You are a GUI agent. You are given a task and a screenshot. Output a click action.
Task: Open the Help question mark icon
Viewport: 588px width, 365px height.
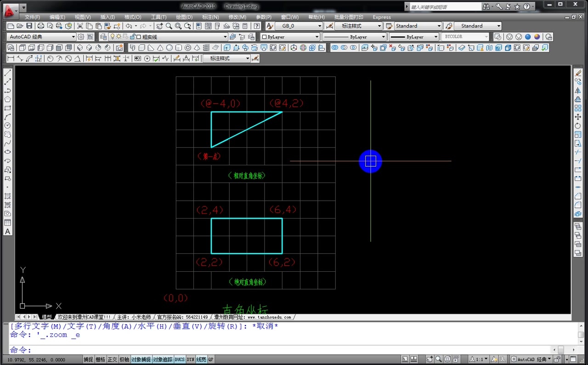pos(257,26)
